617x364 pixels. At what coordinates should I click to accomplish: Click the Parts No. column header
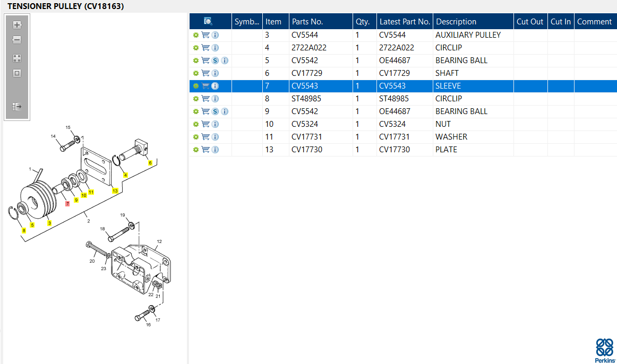pyautogui.click(x=321, y=22)
